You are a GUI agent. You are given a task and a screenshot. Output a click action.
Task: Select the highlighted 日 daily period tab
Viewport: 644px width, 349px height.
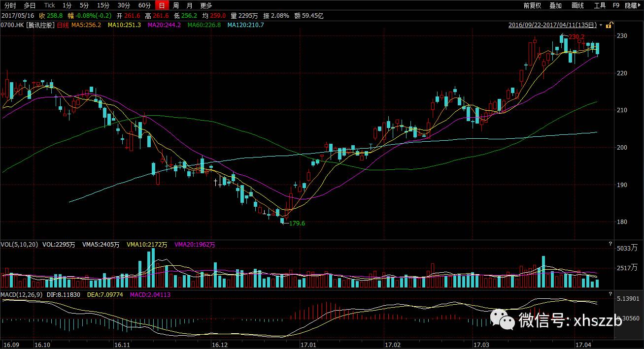(162, 5)
